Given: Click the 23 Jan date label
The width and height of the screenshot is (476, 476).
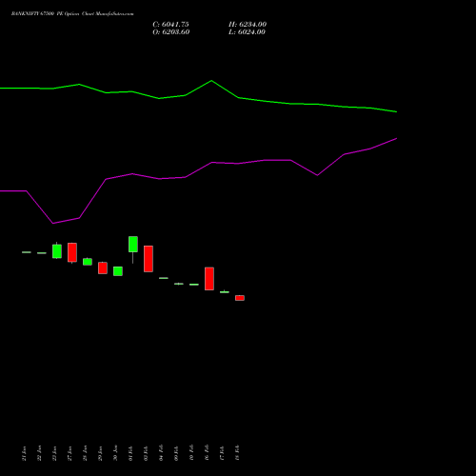Looking at the screenshot, I should click(54, 453).
